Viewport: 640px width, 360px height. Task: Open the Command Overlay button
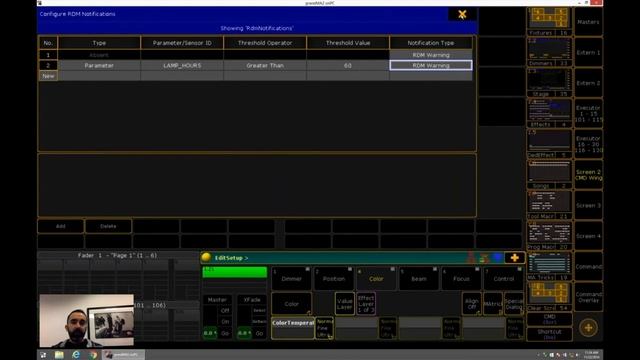coord(588,297)
